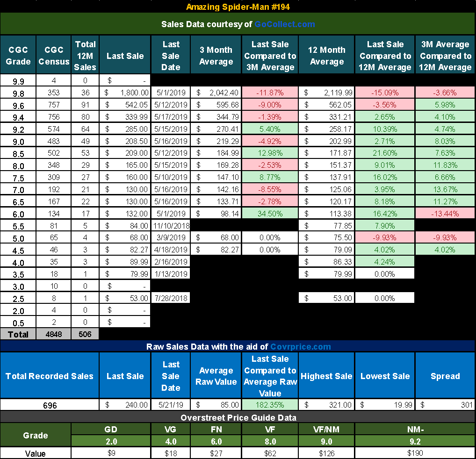Select Last Sale Compared to 3M Average header
This screenshot has width=476, height=459.
click(270, 55)
